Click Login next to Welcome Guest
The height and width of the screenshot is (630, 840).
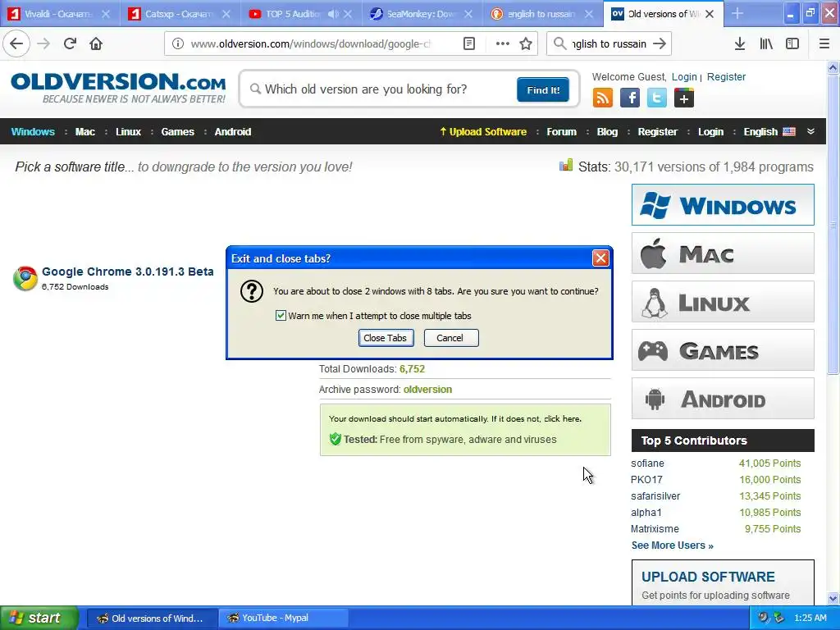coord(684,76)
